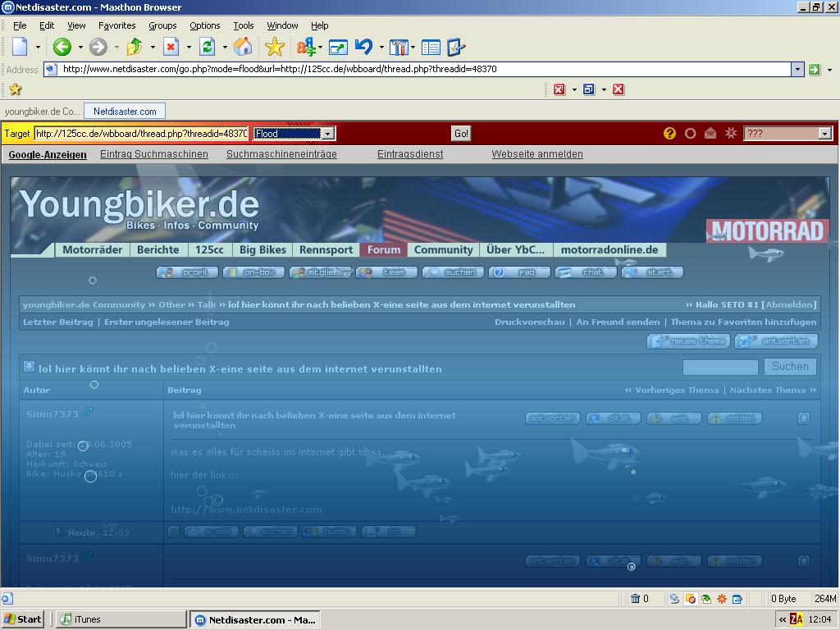
Task: Open the Druckvorschau link
Action: click(x=530, y=322)
